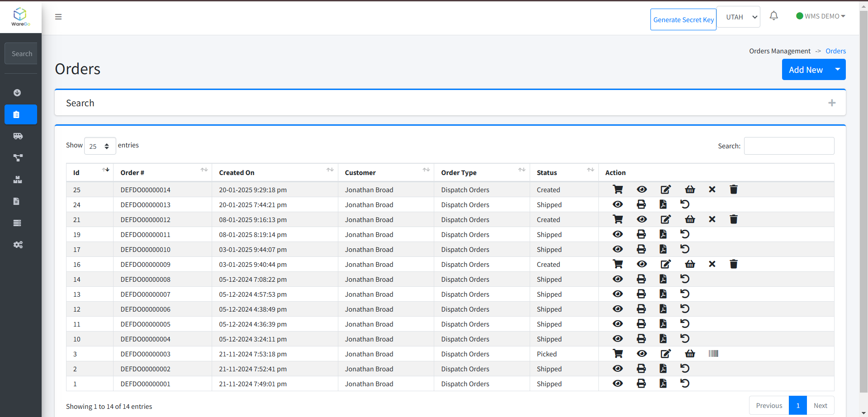This screenshot has width=868, height=417.
Task: Click the sidebar Search box
Action: tap(21, 53)
